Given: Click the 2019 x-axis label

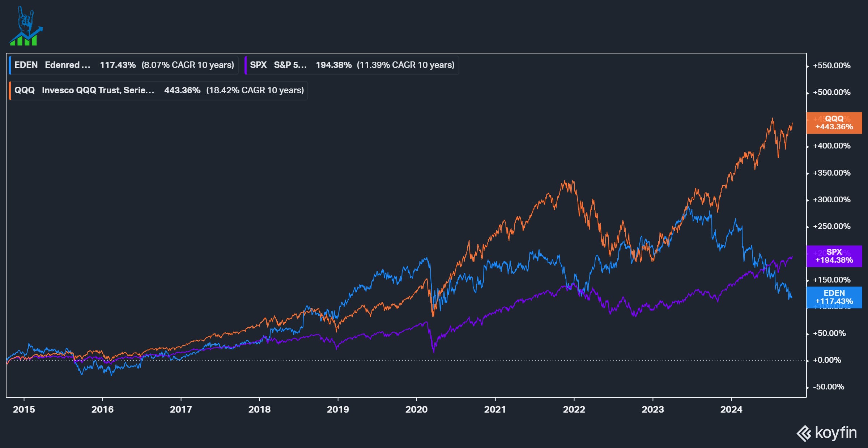Looking at the screenshot, I should click(338, 409).
